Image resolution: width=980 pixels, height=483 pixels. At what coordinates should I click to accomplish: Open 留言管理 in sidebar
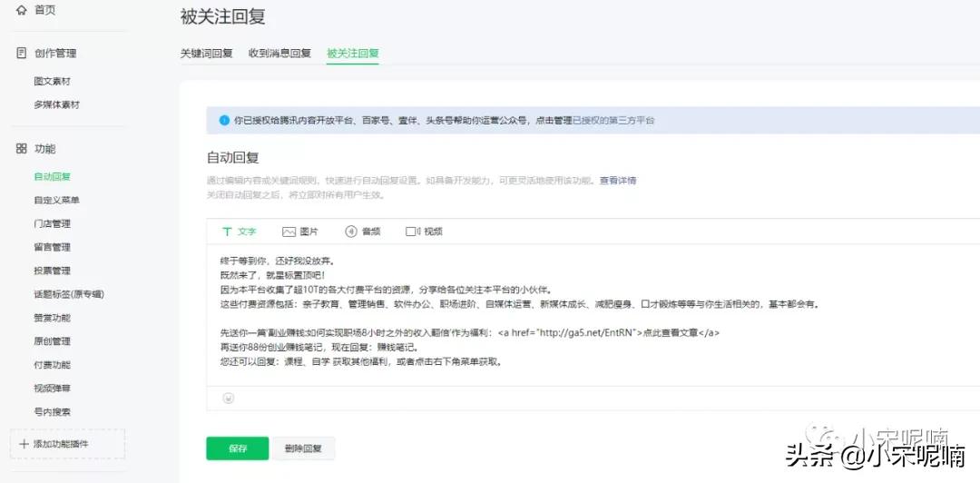[53, 247]
